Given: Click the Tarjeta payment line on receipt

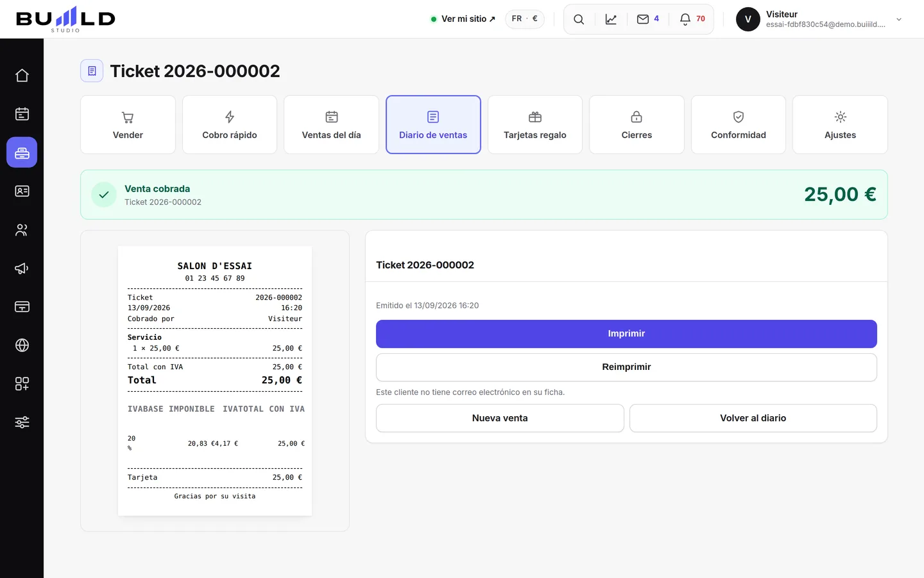Looking at the screenshot, I should pyautogui.click(x=215, y=478).
